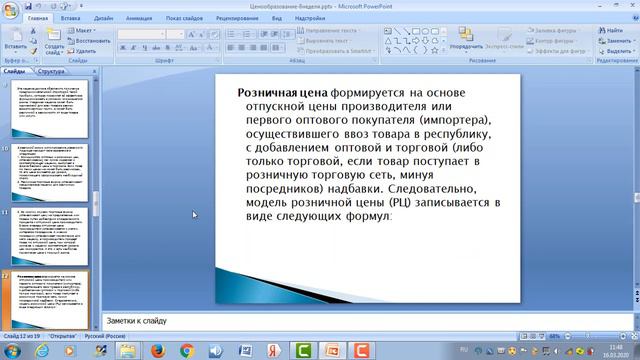Click Найти find button
640x360 pixels.
pos(610,31)
